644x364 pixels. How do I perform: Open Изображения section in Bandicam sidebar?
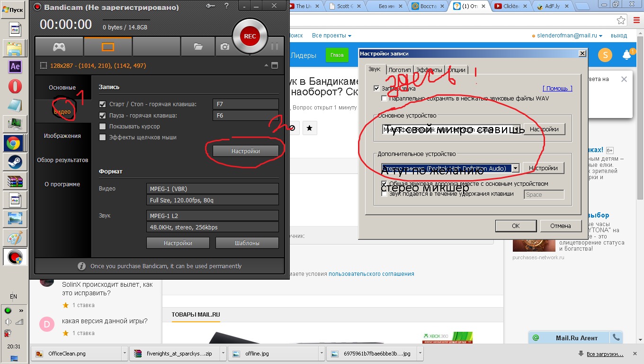click(63, 136)
